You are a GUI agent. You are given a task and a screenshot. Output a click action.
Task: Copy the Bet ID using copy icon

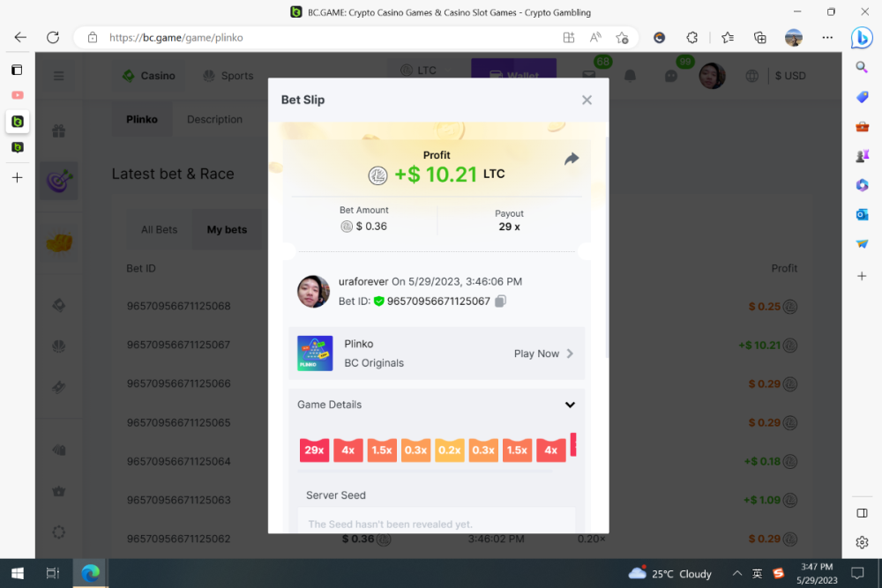point(499,301)
